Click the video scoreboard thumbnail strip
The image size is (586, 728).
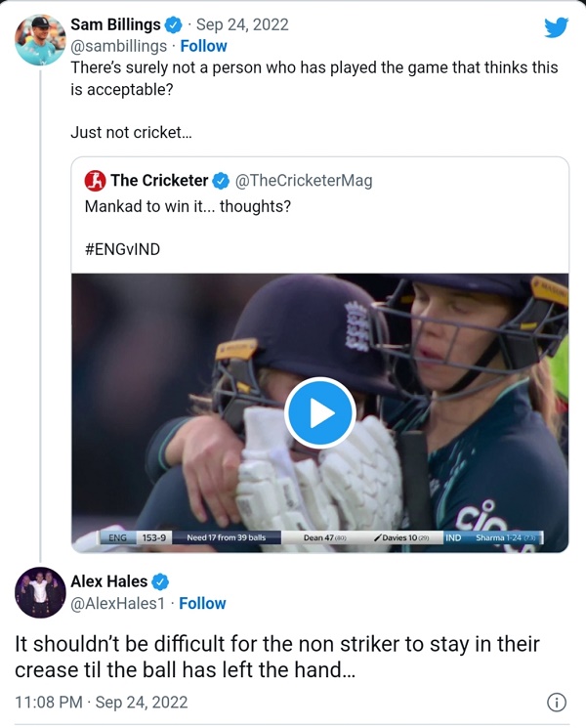click(319, 537)
